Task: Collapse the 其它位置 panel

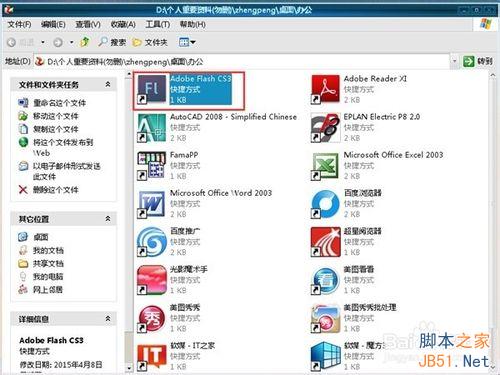Action: [x=108, y=219]
